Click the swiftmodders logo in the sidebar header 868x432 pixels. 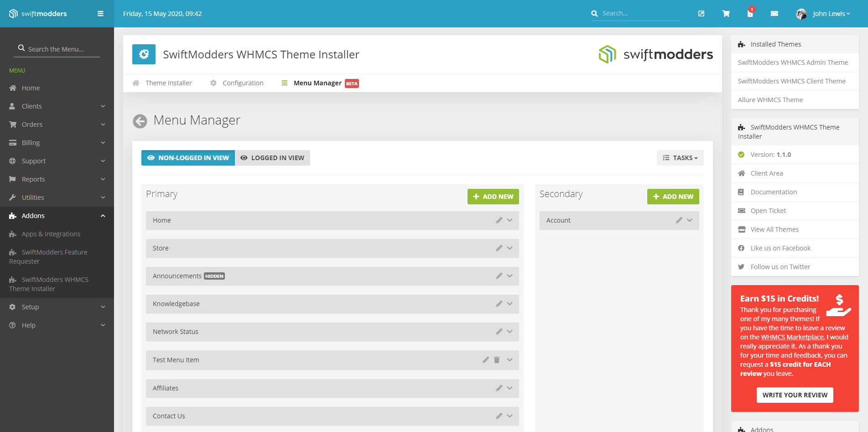(x=38, y=13)
